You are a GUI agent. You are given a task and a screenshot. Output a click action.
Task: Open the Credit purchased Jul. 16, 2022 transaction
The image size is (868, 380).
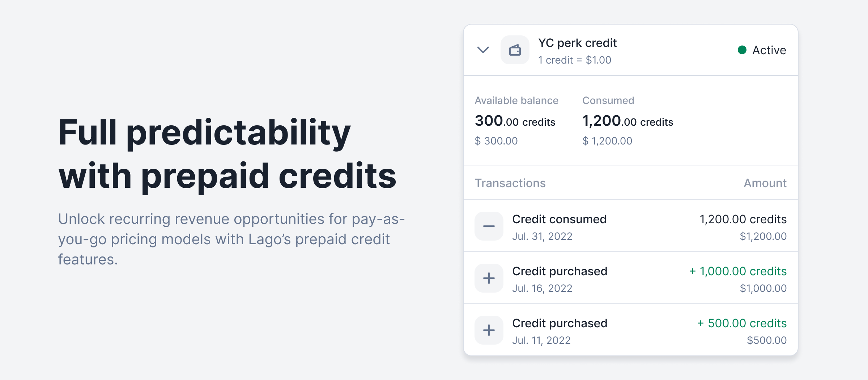point(631,278)
